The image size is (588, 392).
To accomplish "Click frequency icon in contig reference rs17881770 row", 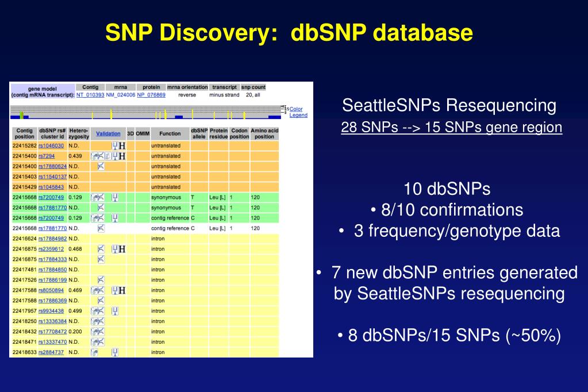I will click(101, 228).
